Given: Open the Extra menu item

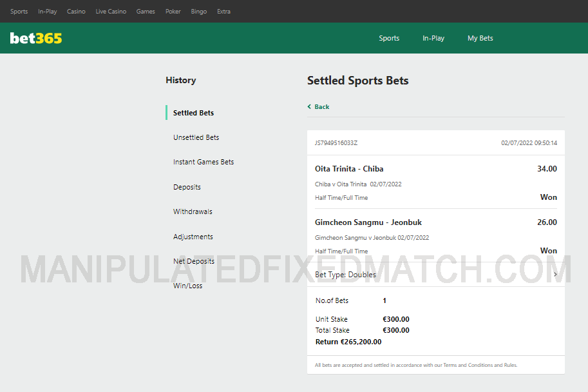Looking at the screenshot, I should 223,12.
